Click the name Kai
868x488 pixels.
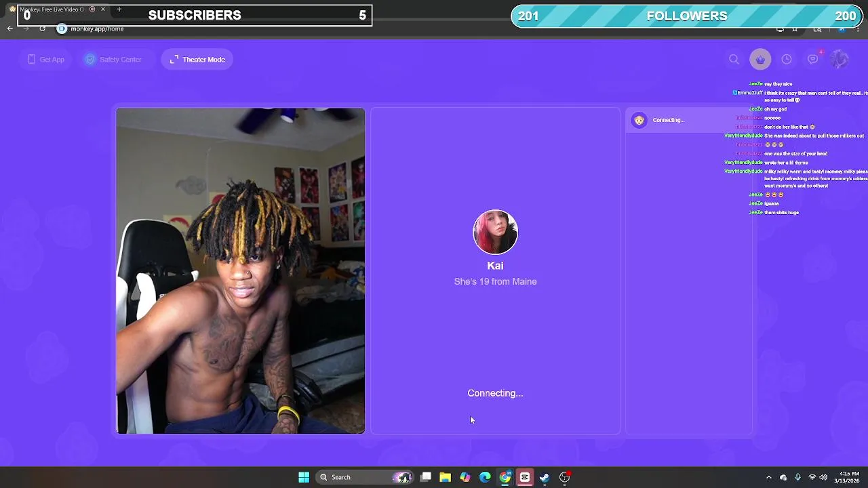pyautogui.click(x=495, y=266)
